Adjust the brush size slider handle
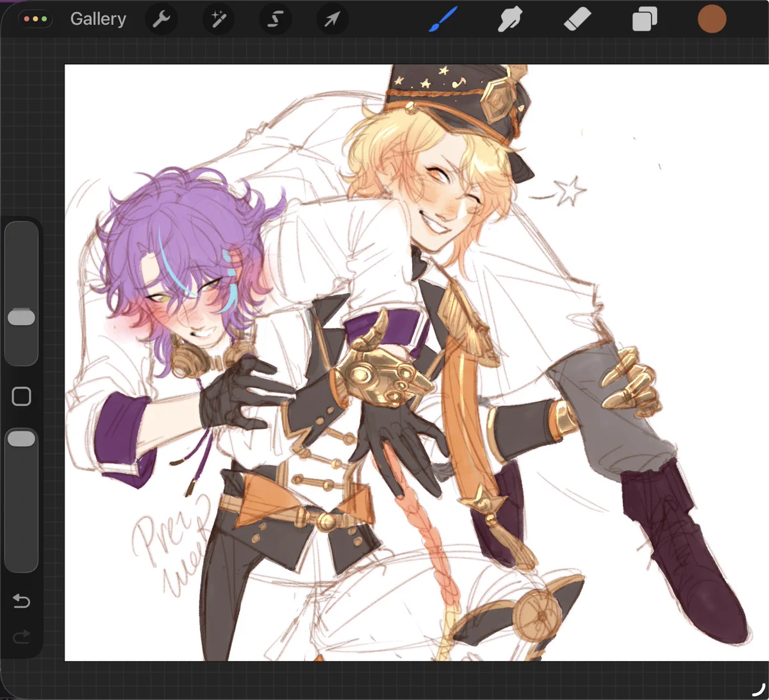Image resolution: width=769 pixels, height=700 pixels. [21, 316]
